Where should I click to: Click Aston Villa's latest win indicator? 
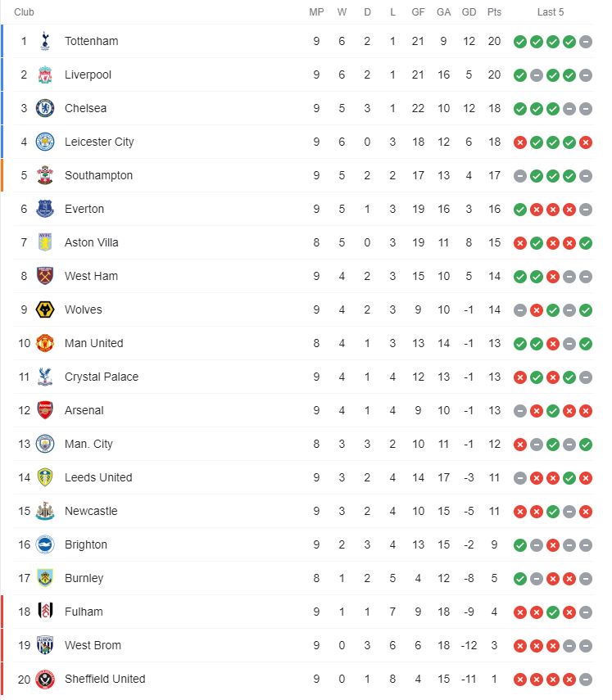click(586, 243)
